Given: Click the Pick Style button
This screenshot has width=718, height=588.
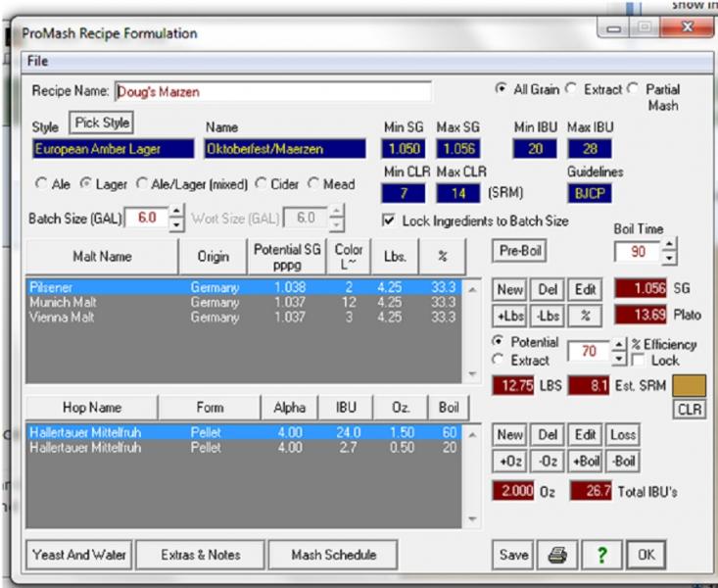Looking at the screenshot, I should pos(102,122).
